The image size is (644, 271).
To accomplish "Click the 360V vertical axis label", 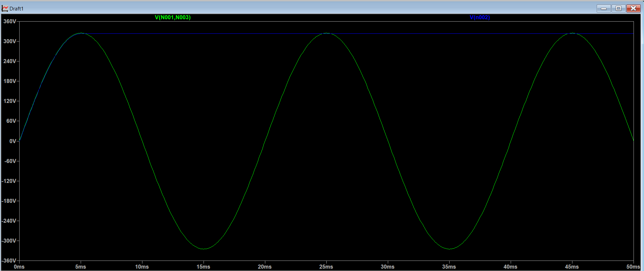I will pyautogui.click(x=10, y=21).
